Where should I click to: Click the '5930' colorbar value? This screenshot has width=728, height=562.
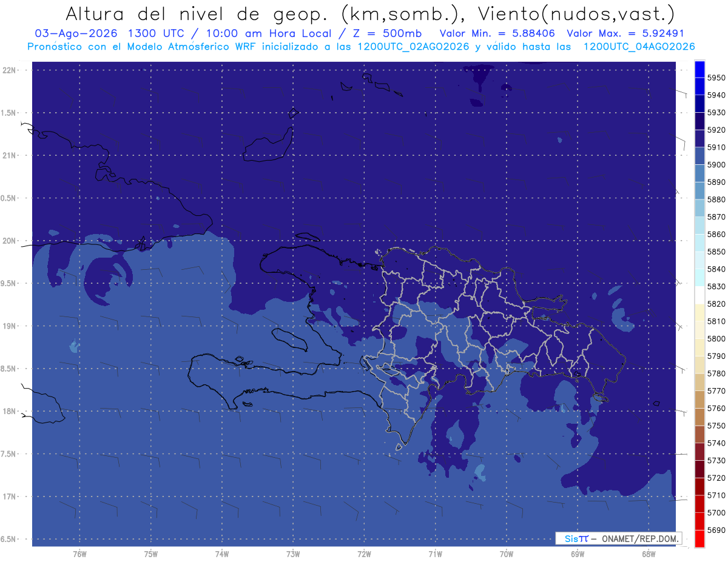pyautogui.click(x=716, y=113)
